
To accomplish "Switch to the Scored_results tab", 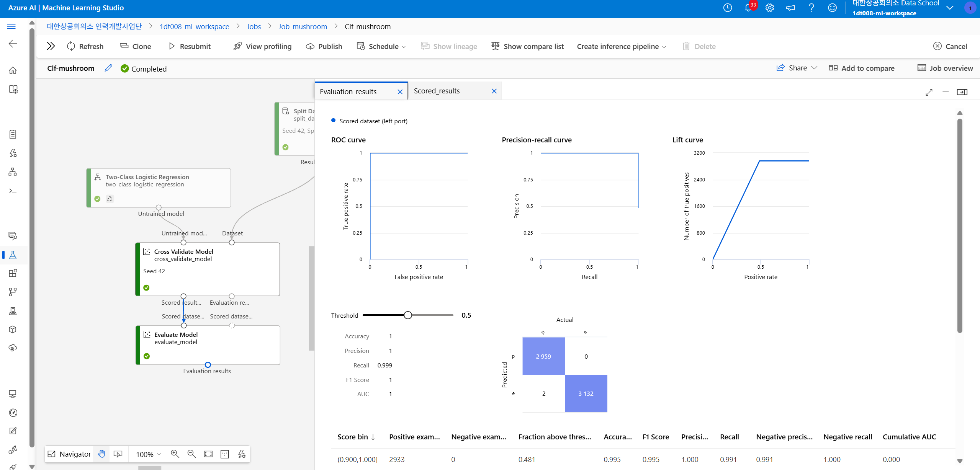I will pyautogui.click(x=437, y=91).
